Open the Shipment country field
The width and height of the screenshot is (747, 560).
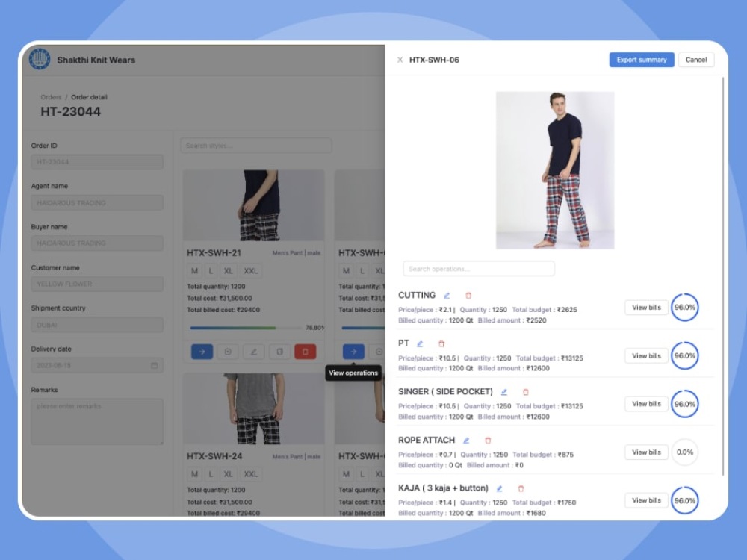(97, 325)
